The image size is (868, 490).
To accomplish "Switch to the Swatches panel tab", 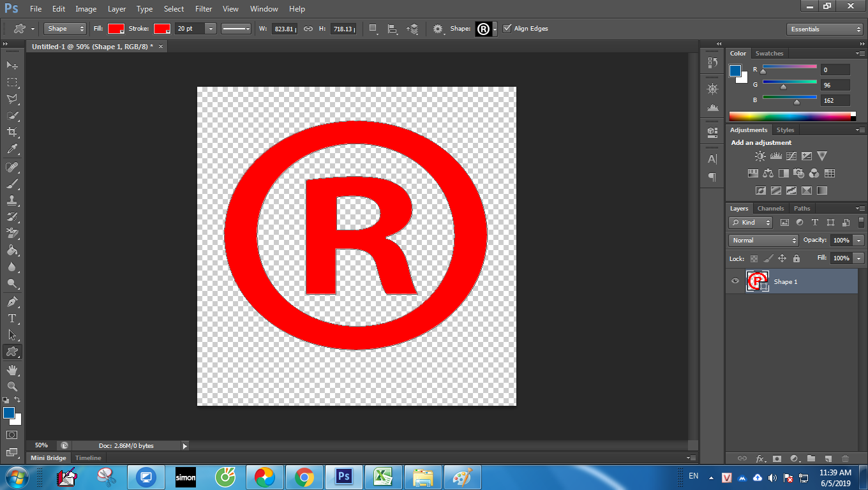I will click(769, 54).
